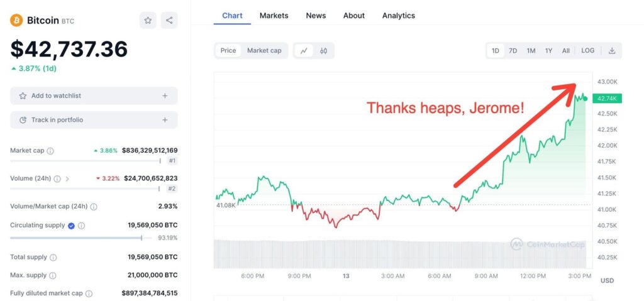Screen dimensions: 644x301
Task: Switch to candlestick chart icon
Action: (324, 51)
